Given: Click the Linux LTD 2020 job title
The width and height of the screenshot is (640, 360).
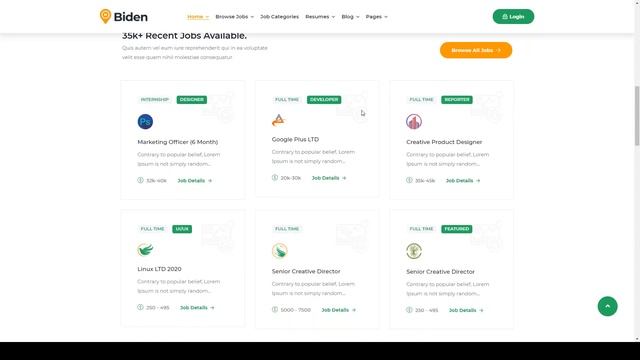Looking at the screenshot, I should tap(159, 269).
